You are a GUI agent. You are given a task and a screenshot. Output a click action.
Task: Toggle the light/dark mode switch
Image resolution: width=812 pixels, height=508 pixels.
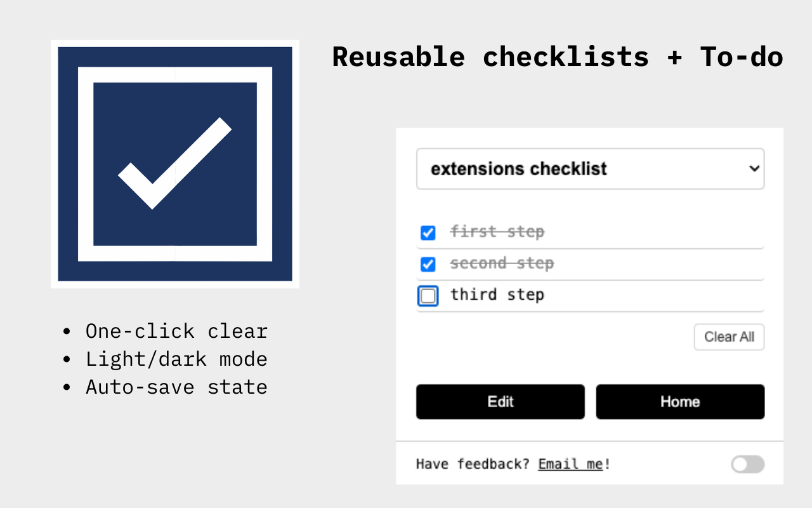pyautogui.click(x=747, y=464)
